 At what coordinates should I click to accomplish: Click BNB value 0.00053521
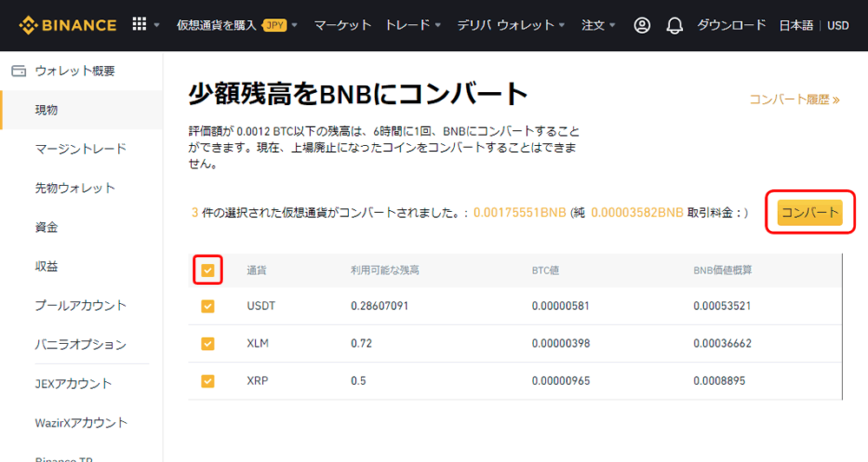click(722, 306)
